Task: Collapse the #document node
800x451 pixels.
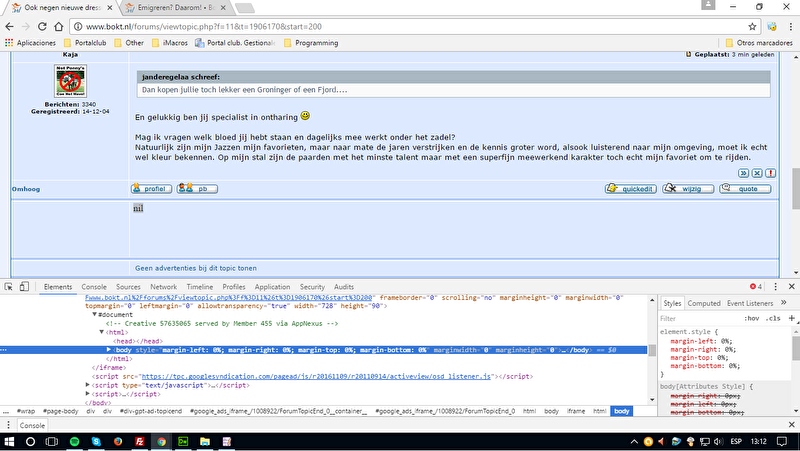Action: coord(94,315)
